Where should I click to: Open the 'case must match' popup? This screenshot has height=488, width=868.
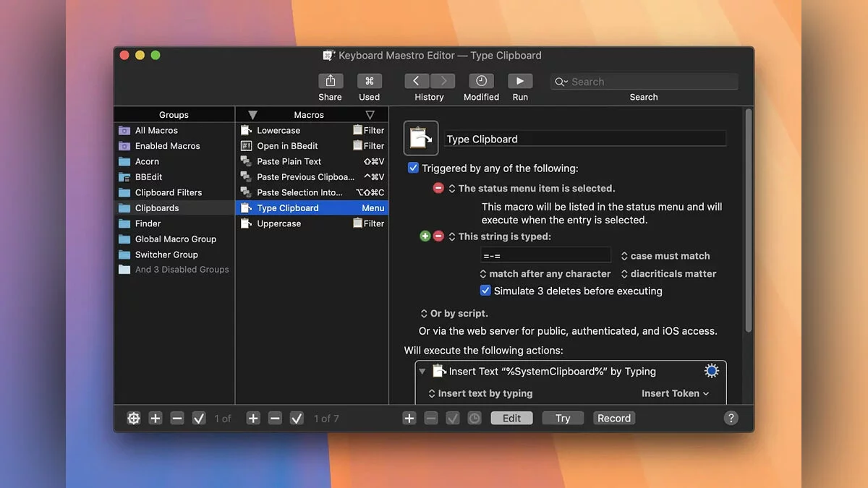tap(665, 256)
